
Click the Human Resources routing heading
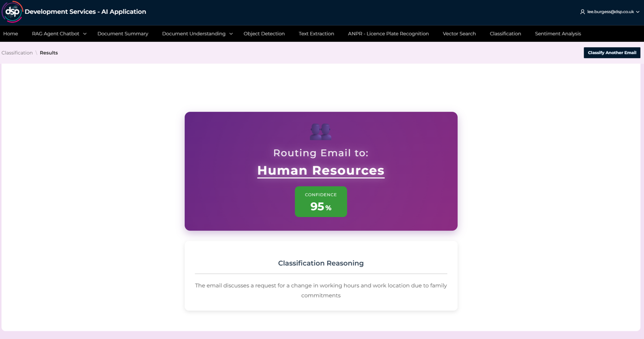point(321,170)
